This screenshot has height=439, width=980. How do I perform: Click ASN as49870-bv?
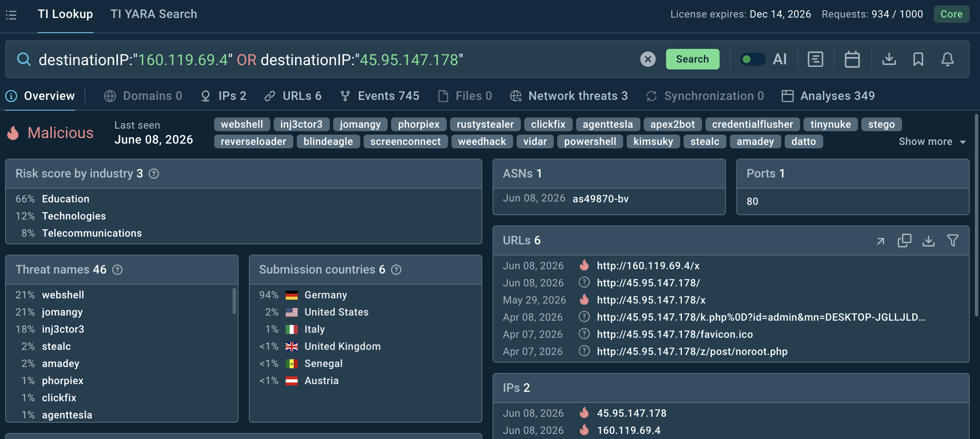click(601, 199)
